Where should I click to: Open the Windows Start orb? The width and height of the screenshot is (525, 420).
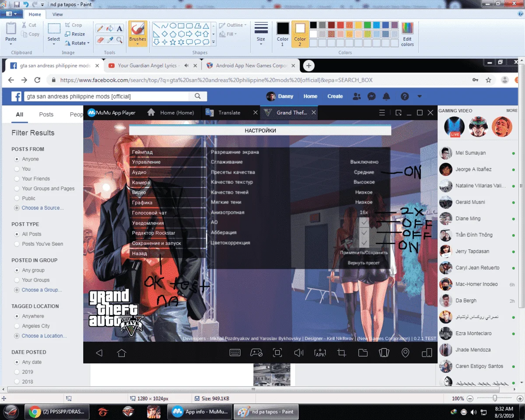[x=10, y=411]
